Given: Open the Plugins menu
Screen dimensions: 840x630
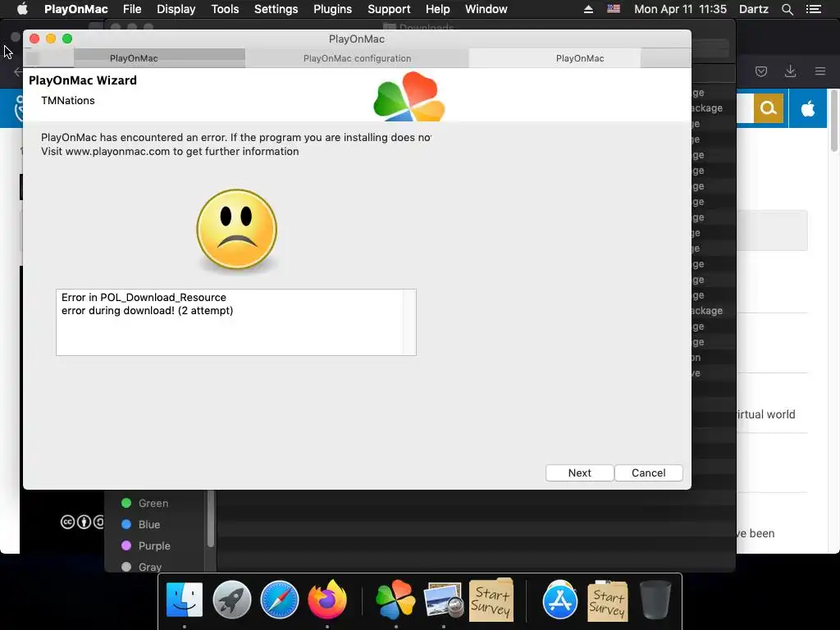Looking at the screenshot, I should (x=332, y=9).
